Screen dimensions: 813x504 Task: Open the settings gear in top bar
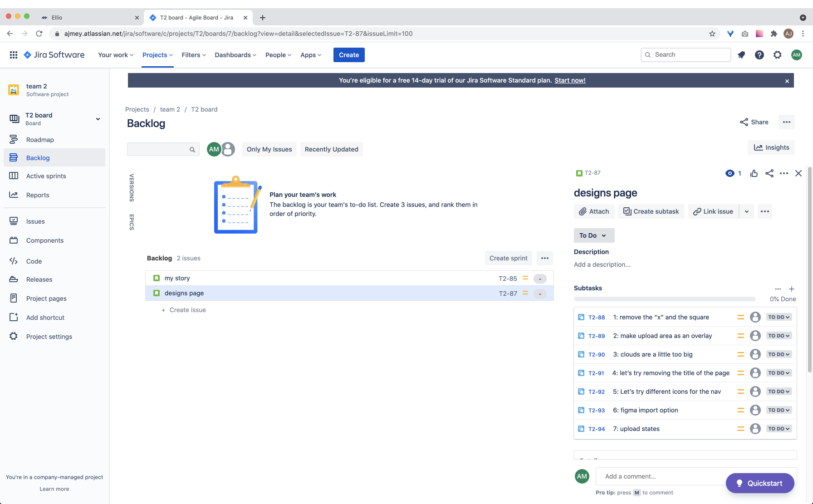(777, 55)
